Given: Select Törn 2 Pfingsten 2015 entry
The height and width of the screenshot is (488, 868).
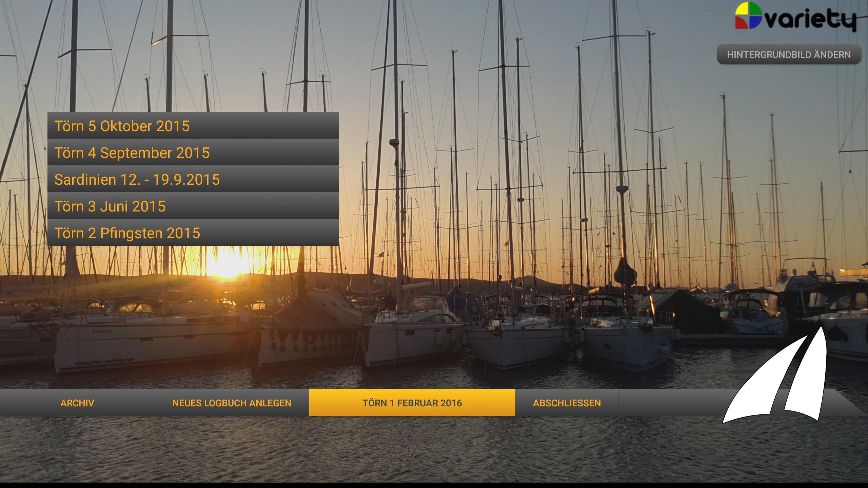Looking at the screenshot, I should 193,233.
